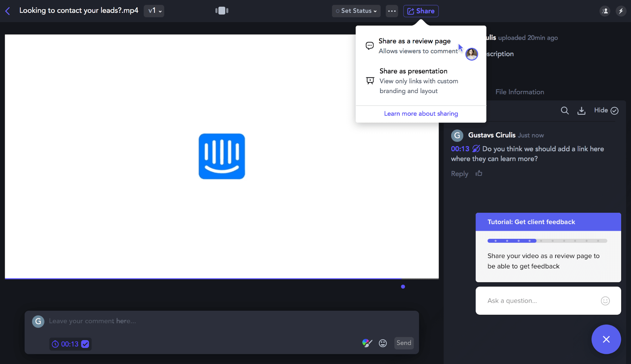The height and width of the screenshot is (364, 631).
Task: Toggle the 00:13 timestamp checkbox
Action: [x=85, y=344]
